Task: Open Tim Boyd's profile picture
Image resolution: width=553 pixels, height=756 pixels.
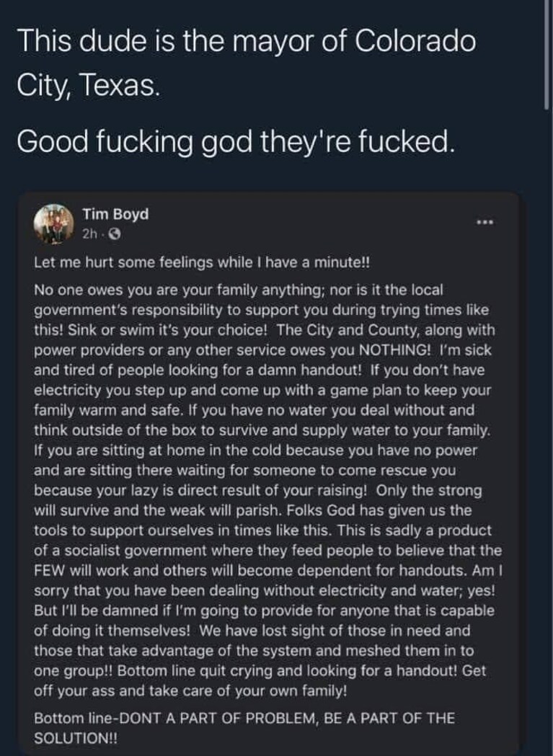Action: [53, 223]
